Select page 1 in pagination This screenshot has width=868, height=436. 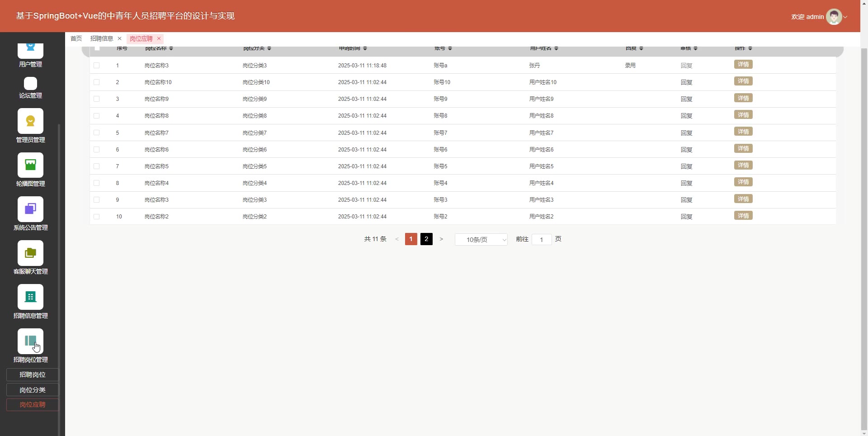click(411, 239)
